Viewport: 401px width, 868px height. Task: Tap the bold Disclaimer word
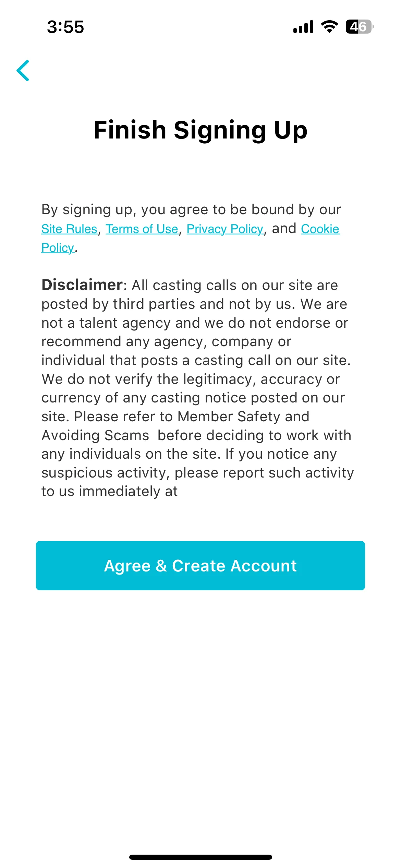coord(82,285)
